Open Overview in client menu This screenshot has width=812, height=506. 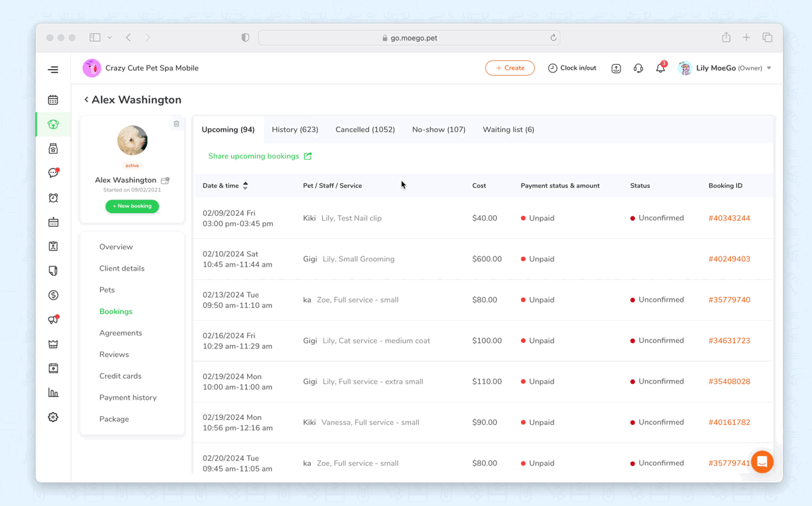[116, 247]
